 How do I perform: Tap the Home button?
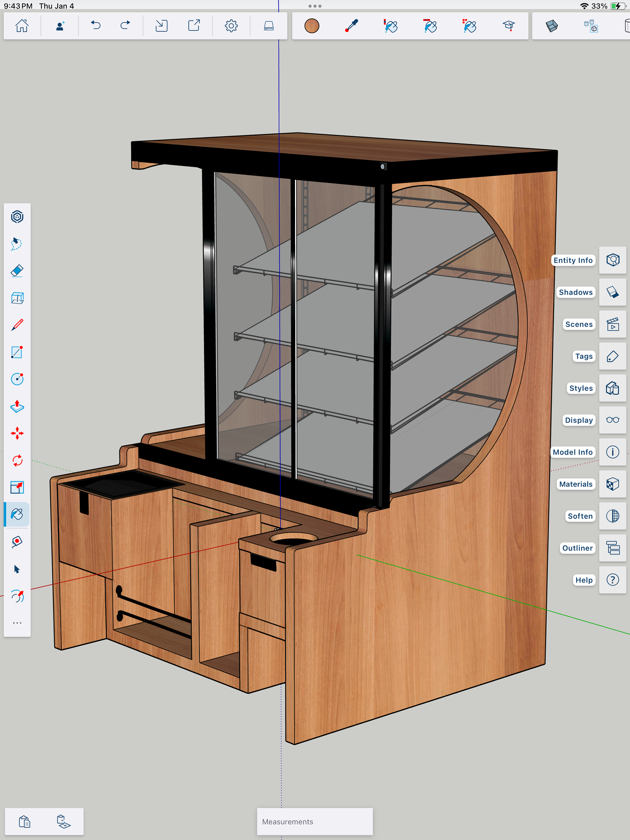[x=22, y=26]
